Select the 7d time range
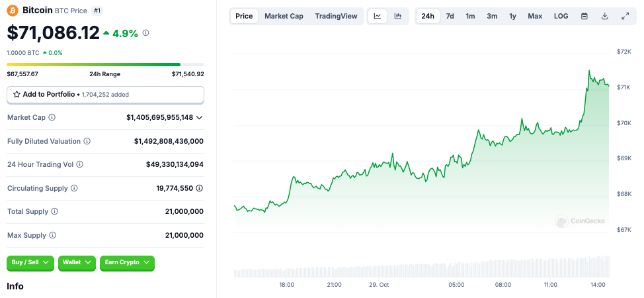This screenshot has width=644, height=298. [450, 16]
